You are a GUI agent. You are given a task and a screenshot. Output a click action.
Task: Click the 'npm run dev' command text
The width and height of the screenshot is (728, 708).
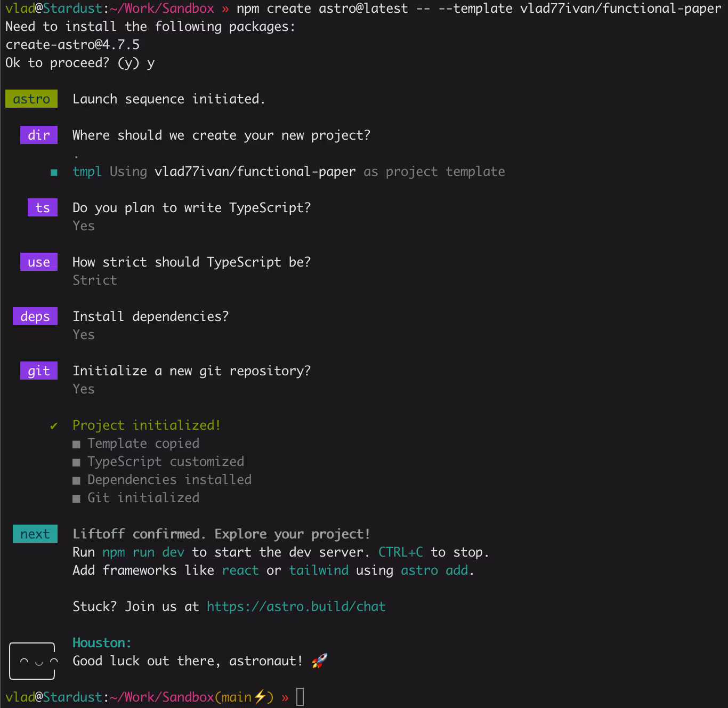point(143,552)
